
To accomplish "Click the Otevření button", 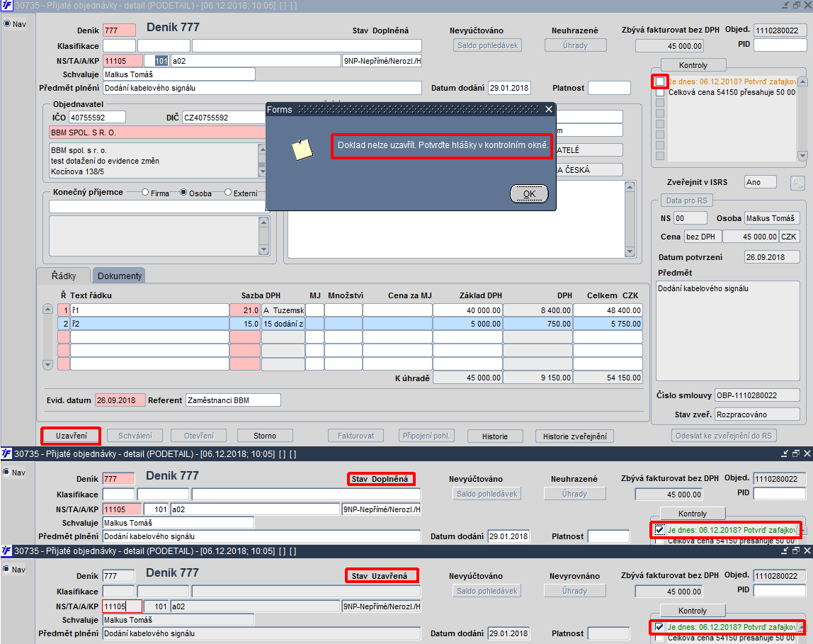I will 199,436.
